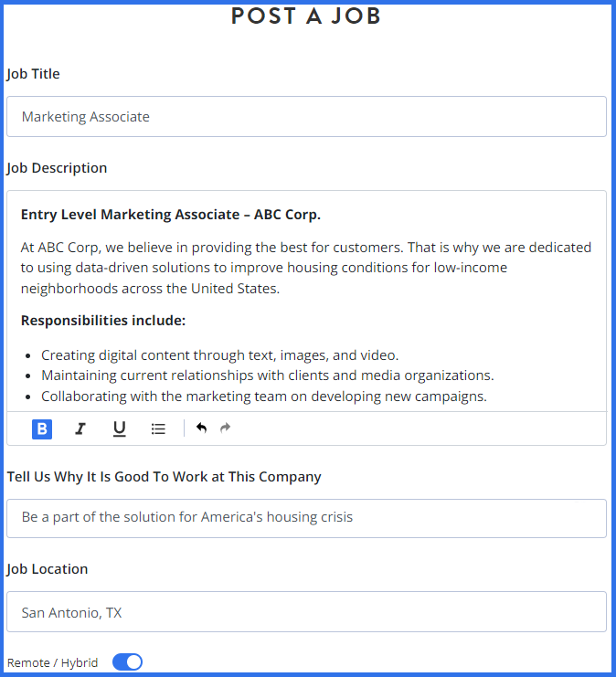This screenshot has width=616, height=677.
Task: Click the Remote / Hybrid label text
Action: point(52,662)
